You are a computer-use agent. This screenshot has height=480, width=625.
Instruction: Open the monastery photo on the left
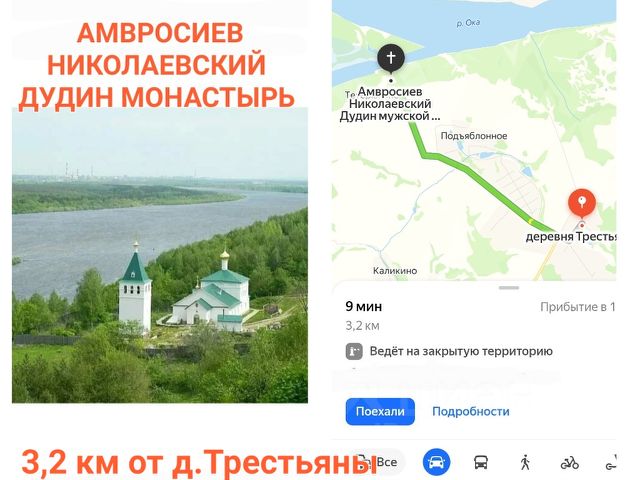160,255
